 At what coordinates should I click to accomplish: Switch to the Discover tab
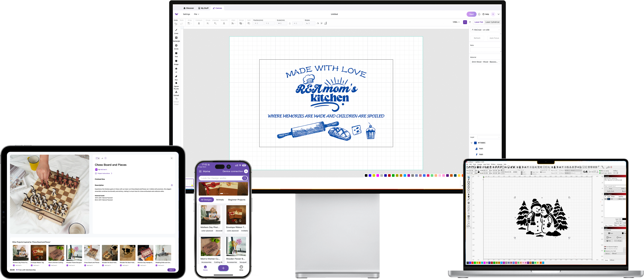pyautogui.click(x=189, y=8)
